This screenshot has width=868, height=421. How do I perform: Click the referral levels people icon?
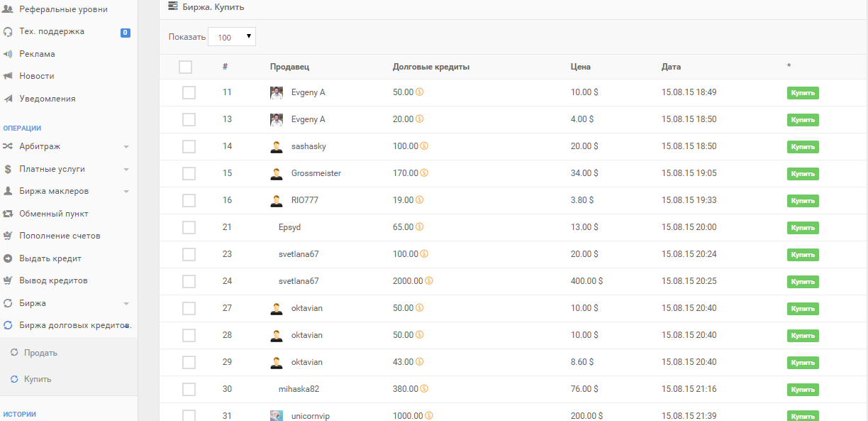pos(9,9)
